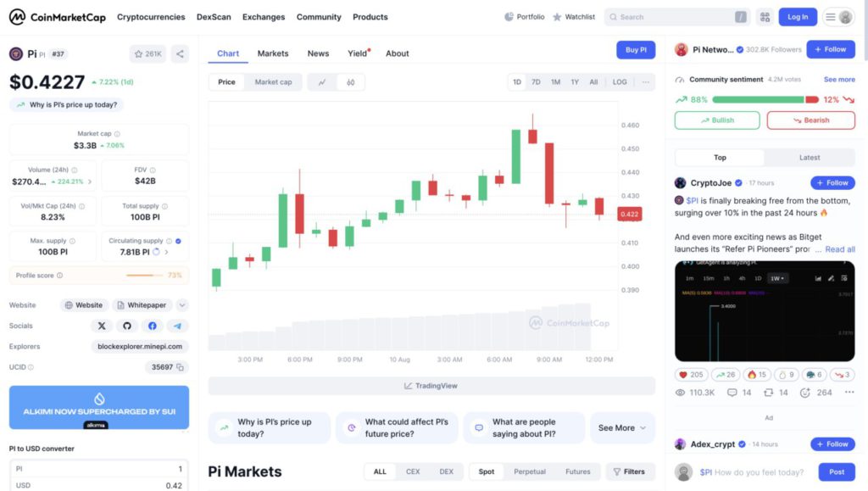Expand the See More questions dropdown

pyautogui.click(x=622, y=428)
